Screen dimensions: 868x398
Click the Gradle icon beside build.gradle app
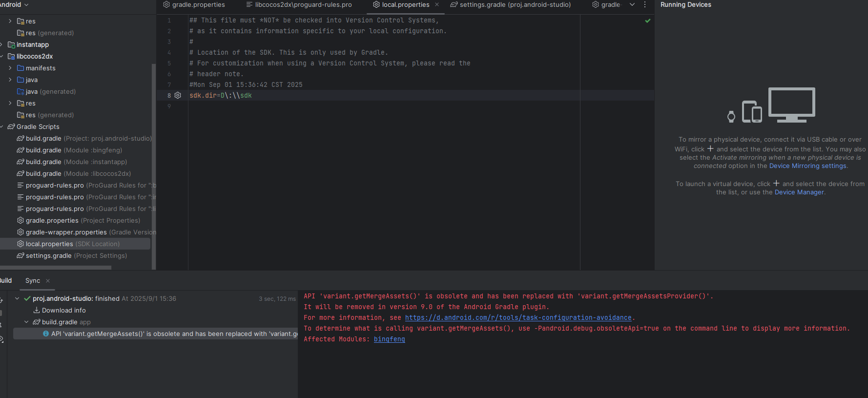(37, 322)
